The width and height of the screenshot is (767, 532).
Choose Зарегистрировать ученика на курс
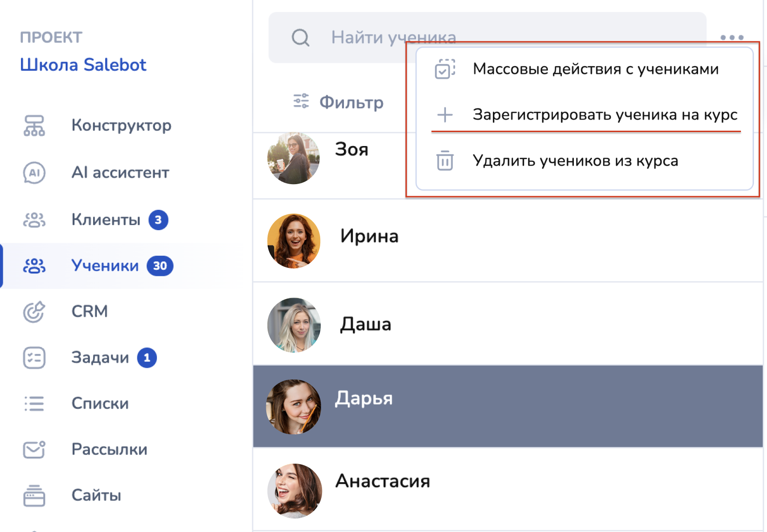[605, 114]
